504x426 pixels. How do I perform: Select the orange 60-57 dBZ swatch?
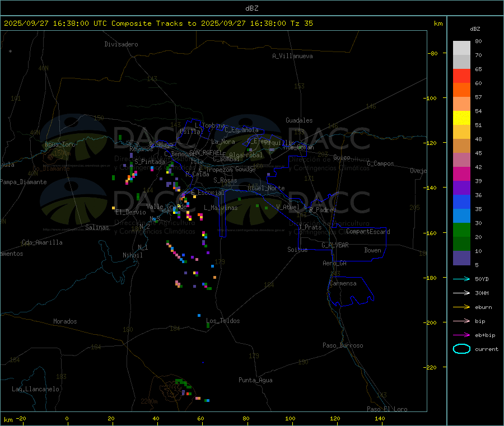tap(461, 90)
